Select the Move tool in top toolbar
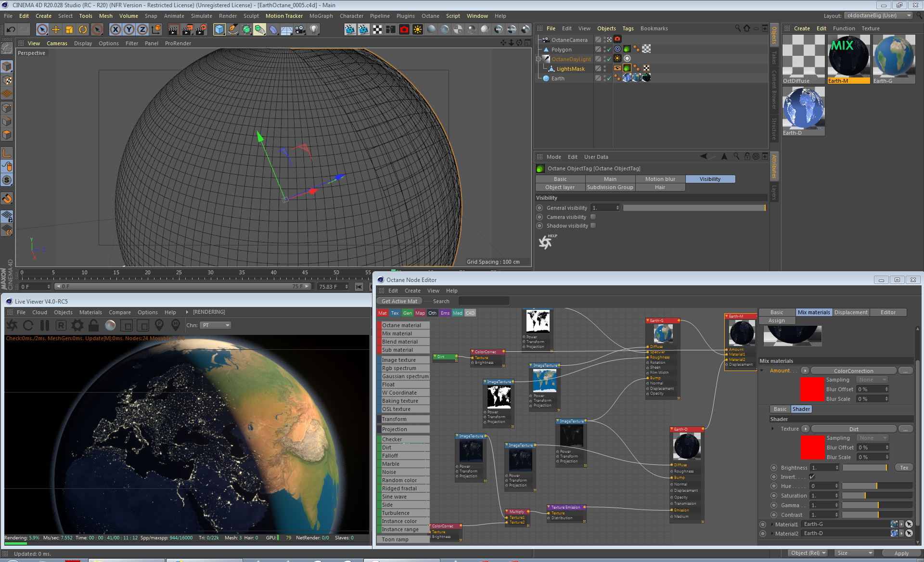Image resolution: width=924 pixels, height=562 pixels. (56, 30)
